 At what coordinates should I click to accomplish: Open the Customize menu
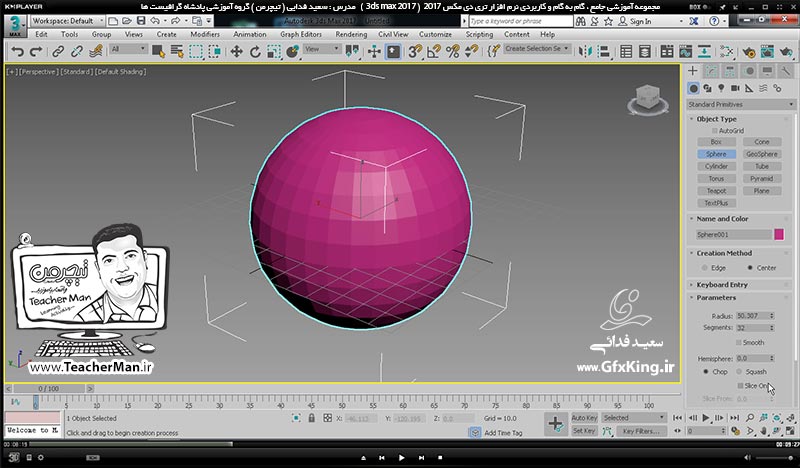click(x=435, y=34)
